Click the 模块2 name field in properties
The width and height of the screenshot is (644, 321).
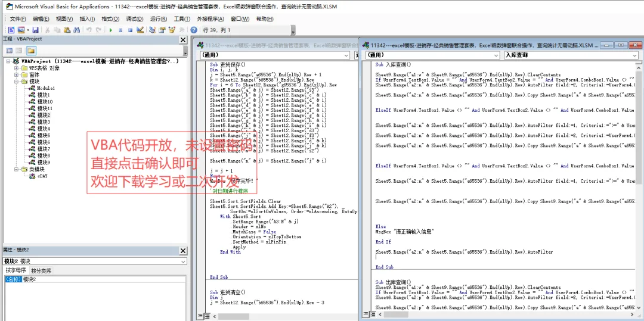click(x=104, y=279)
